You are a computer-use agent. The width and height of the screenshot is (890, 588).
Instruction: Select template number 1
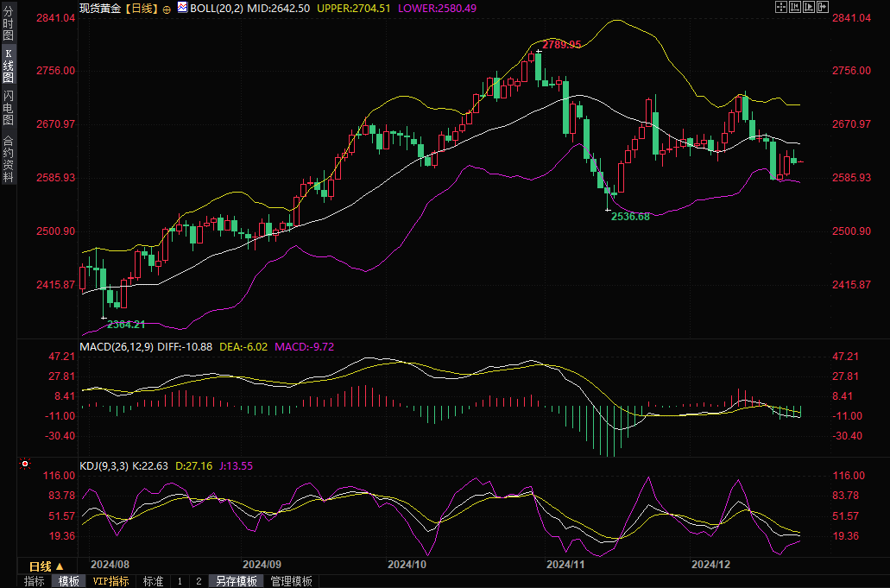tap(180, 581)
